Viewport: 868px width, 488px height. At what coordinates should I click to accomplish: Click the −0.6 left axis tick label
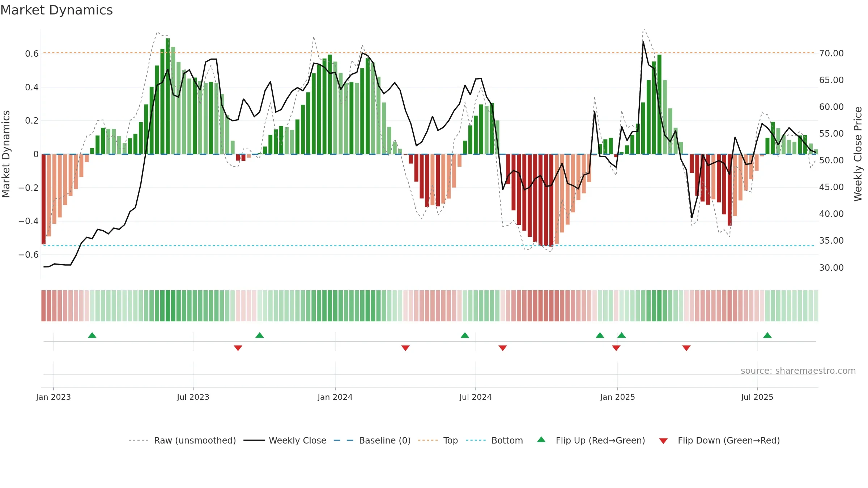29,254
